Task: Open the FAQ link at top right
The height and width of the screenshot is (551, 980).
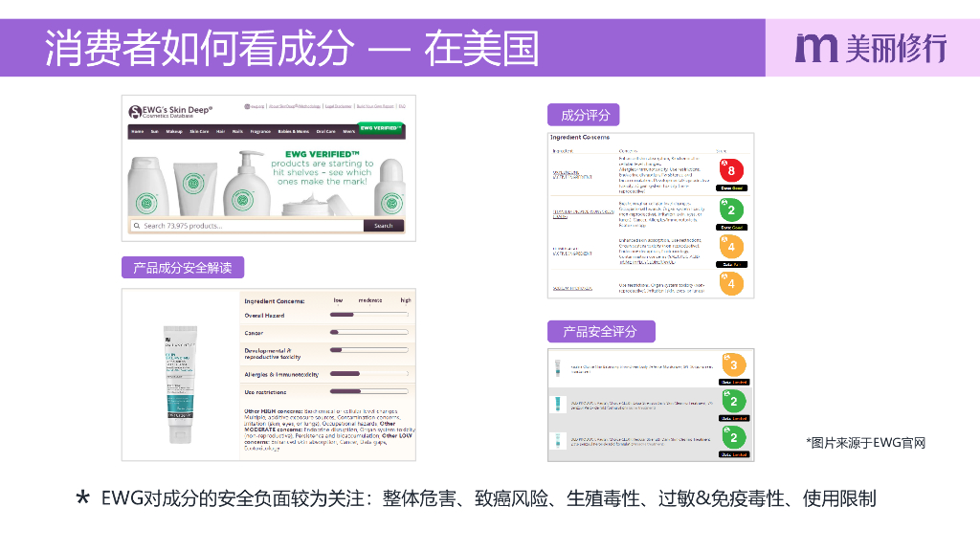Action: 402,107
